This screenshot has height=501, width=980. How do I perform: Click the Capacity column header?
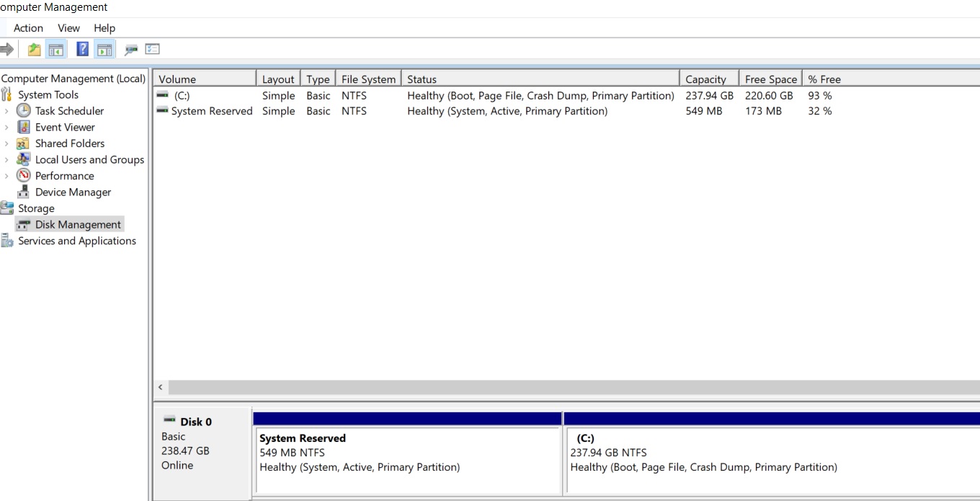708,78
